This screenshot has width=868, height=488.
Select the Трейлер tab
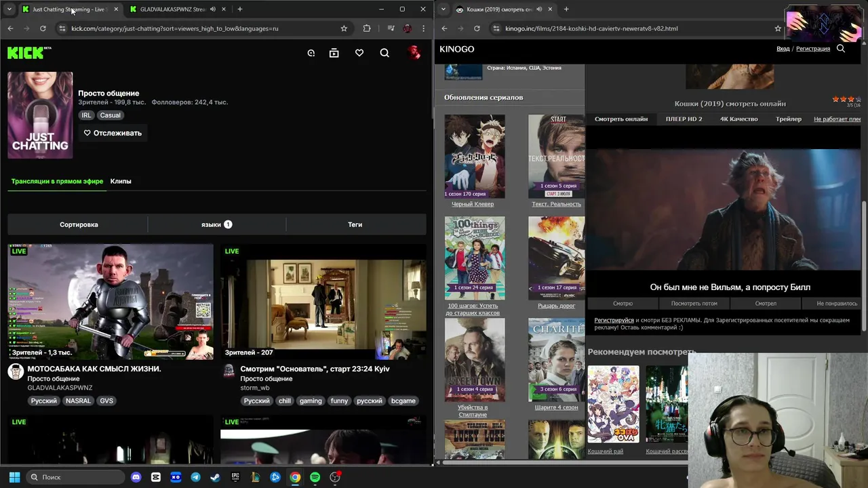(789, 119)
